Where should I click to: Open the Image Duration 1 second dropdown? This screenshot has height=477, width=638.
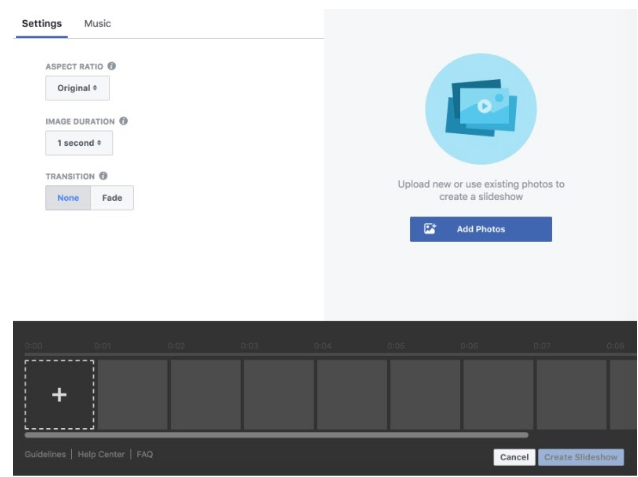(79, 143)
